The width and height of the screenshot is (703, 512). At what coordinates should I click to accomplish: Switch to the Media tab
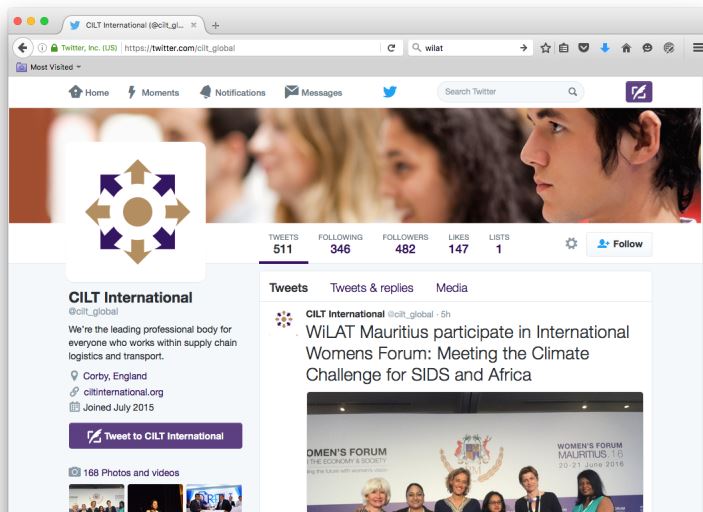[451, 288]
